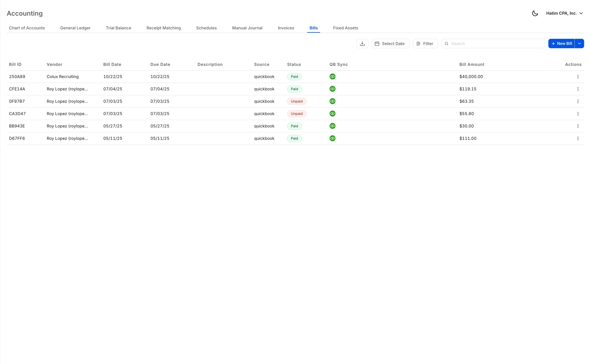This screenshot has height=364, width=590.
Task: Open the Filter options
Action: (425, 43)
